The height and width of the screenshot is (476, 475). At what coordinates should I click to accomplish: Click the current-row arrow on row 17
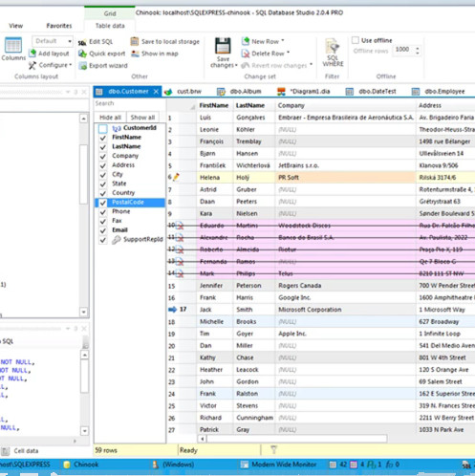pos(172,309)
